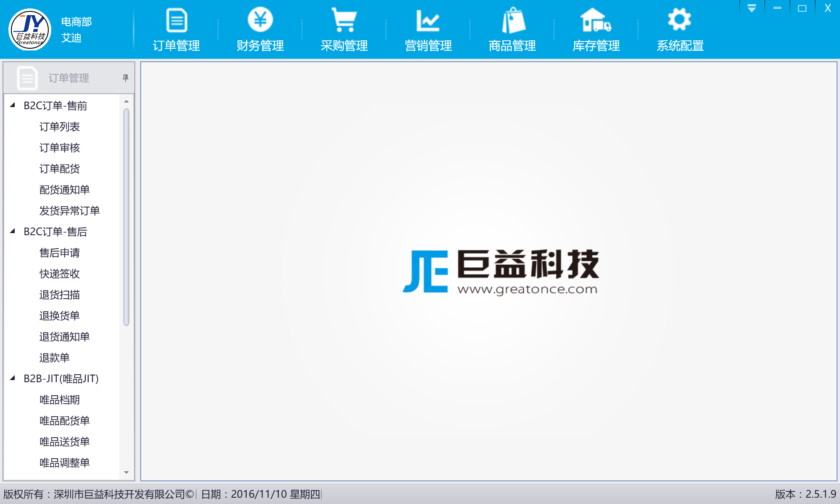The height and width of the screenshot is (504, 840).
Task: Open the 订单管理 document icon
Action: (177, 20)
